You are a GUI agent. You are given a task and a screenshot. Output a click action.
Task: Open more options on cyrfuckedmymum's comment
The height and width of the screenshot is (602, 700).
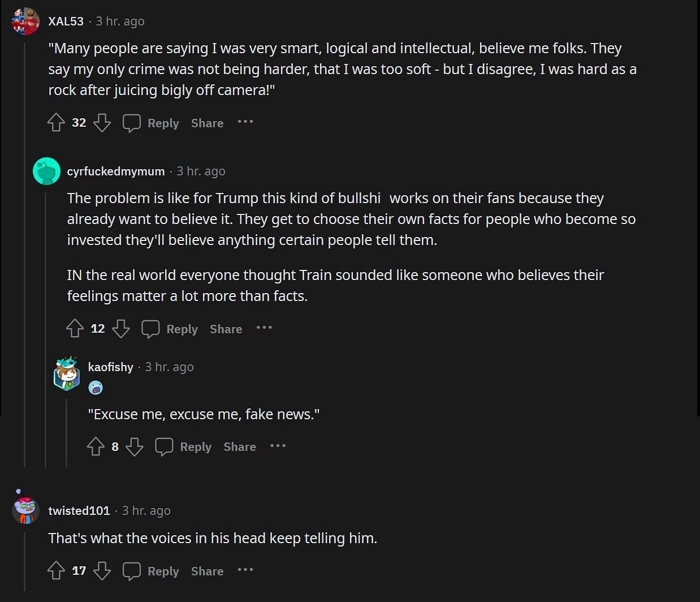(x=264, y=328)
